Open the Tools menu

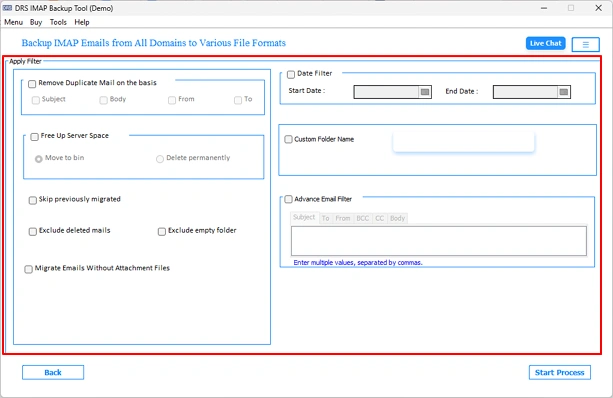tap(58, 22)
